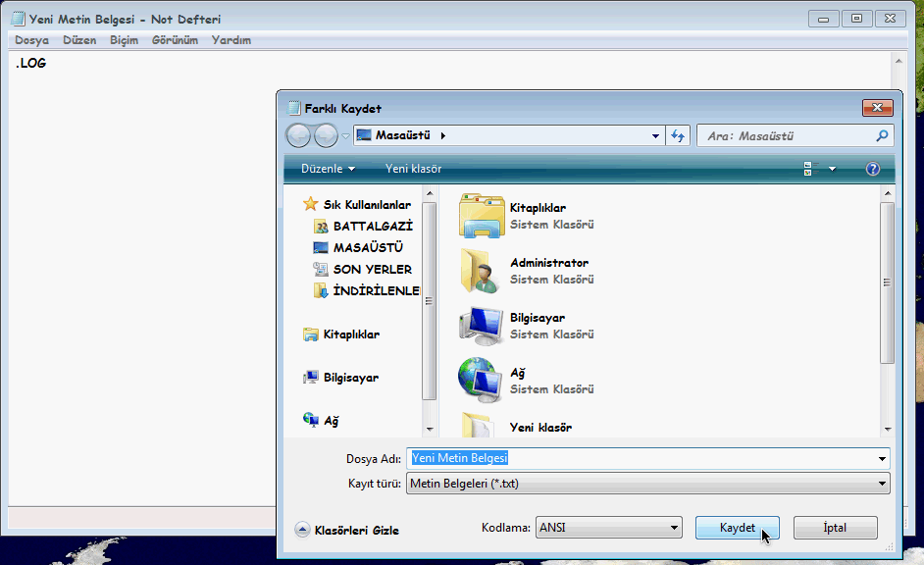The width and height of the screenshot is (924, 565).
Task: Select Ağ in navigation pane
Action: point(331,421)
